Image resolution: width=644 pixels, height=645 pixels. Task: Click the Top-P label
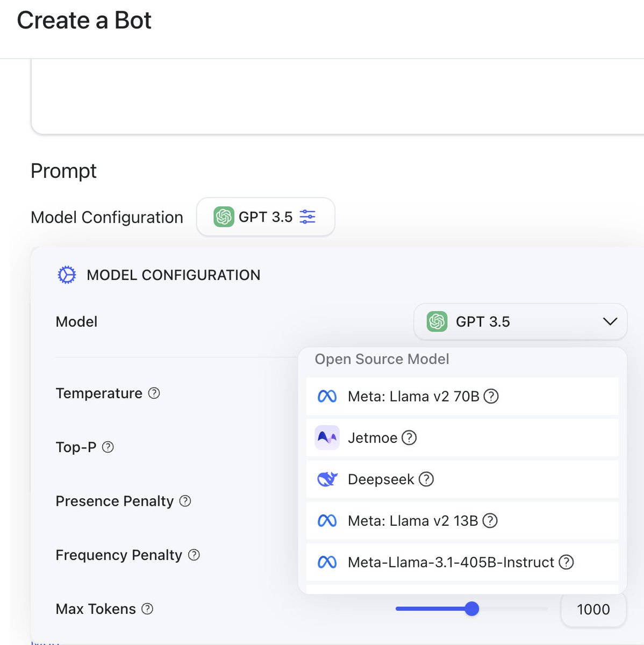pyautogui.click(x=76, y=447)
